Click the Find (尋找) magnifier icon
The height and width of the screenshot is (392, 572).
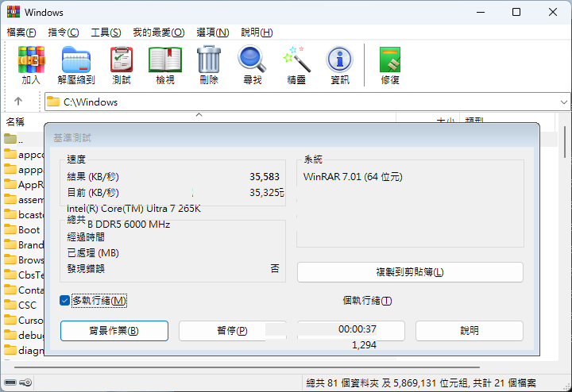(253, 65)
